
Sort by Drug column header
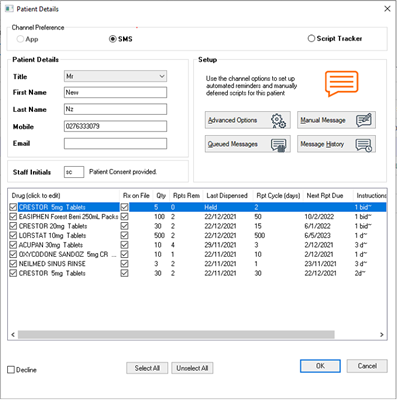tap(63, 196)
